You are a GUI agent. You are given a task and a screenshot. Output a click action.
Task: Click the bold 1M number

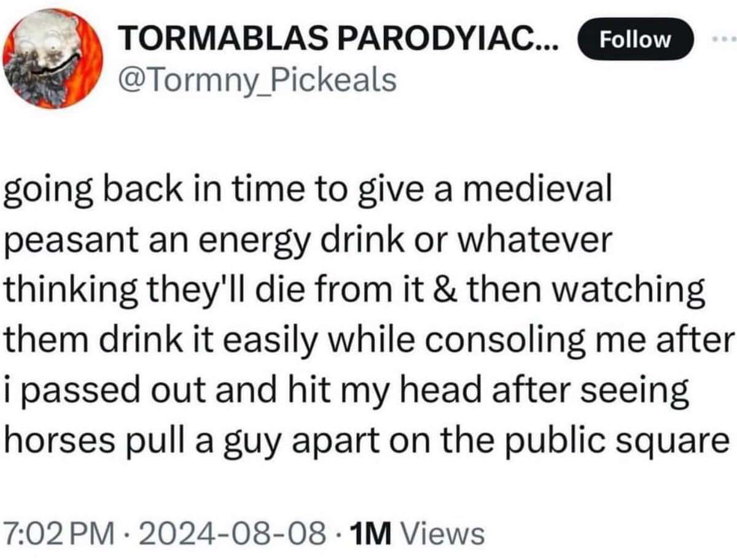point(365,533)
